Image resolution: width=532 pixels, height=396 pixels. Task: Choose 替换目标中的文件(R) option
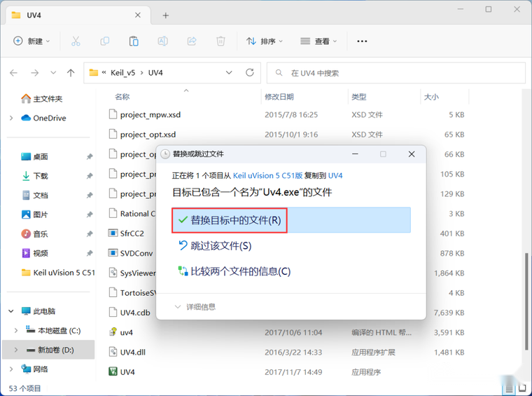(236, 220)
